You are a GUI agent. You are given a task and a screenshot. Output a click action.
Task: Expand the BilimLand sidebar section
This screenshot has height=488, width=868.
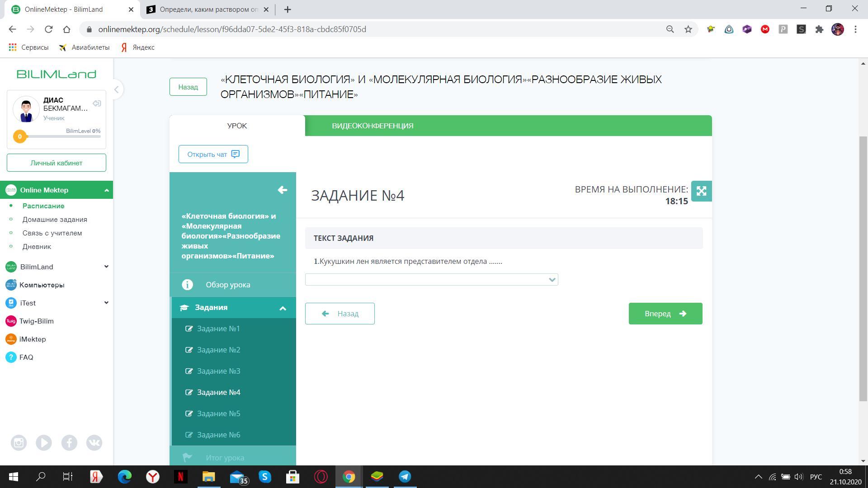coord(106,267)
